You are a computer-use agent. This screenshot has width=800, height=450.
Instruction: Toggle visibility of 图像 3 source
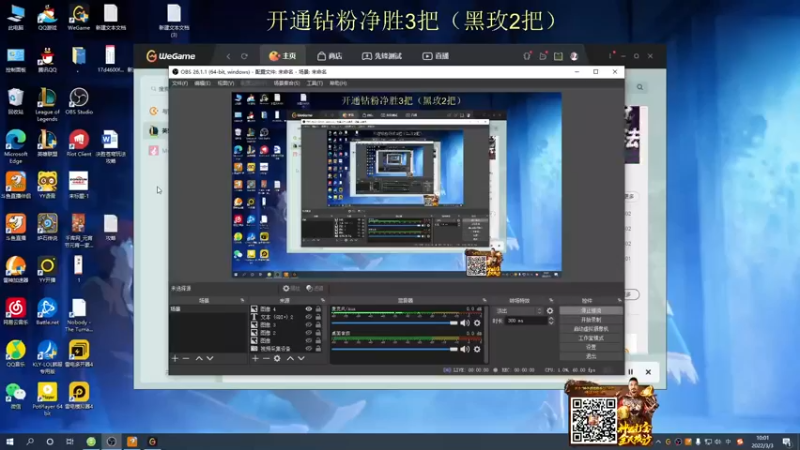(309, 324)
